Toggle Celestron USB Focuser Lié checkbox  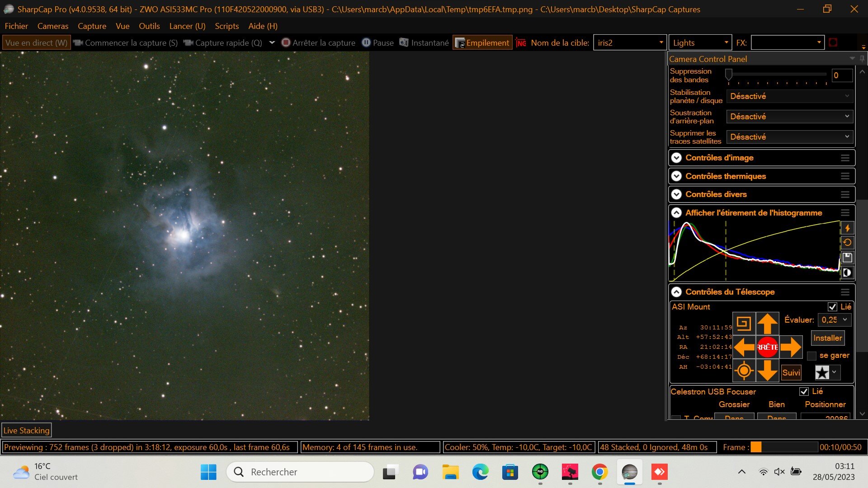tap(804, 392)
